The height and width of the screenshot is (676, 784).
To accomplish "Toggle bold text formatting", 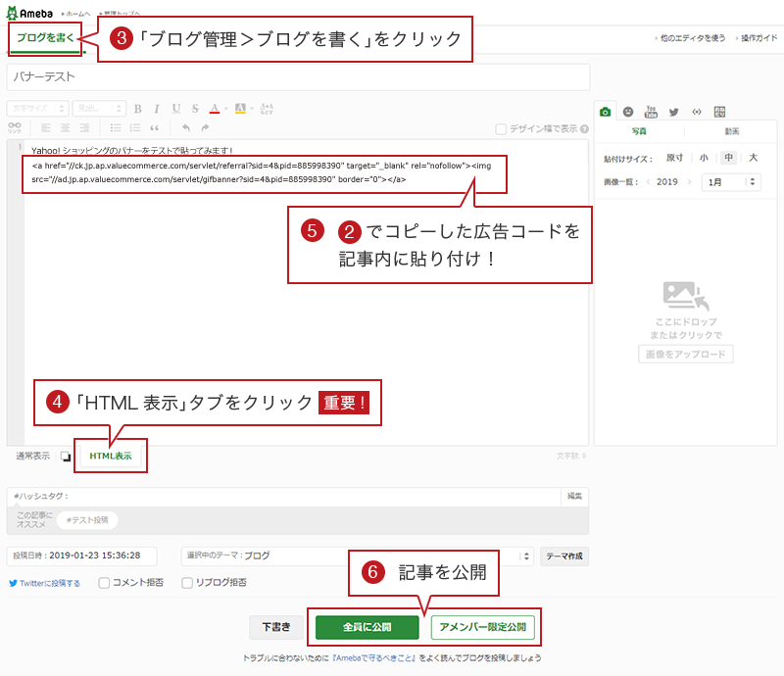I will tap(138, 109).
